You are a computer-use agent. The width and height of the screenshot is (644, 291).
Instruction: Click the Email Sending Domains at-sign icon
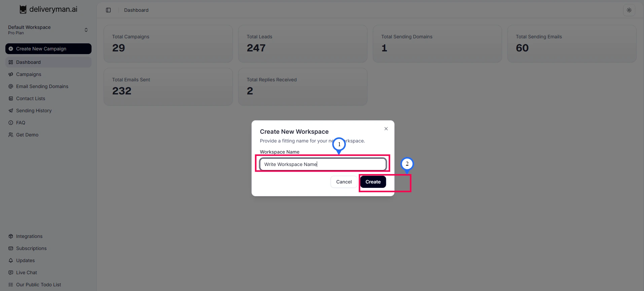point(11,86)
